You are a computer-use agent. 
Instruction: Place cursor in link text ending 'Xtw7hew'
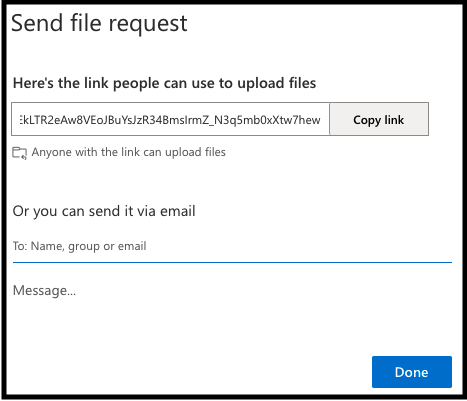(170, 120)
